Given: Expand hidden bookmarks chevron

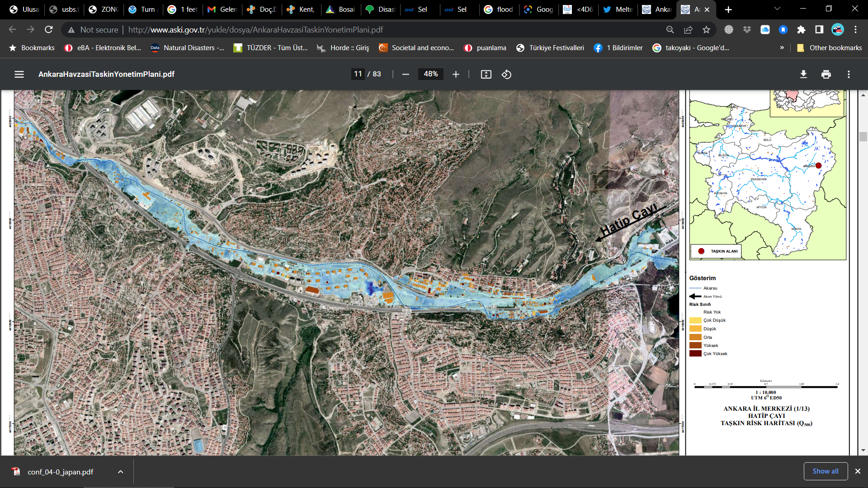Looking at the screenshot, I should (x=782, y=47).
